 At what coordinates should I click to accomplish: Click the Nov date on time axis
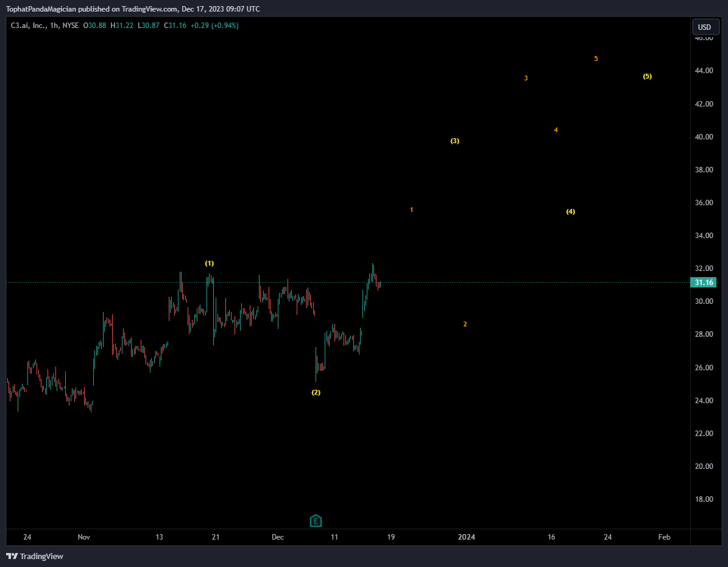point(84,537)
